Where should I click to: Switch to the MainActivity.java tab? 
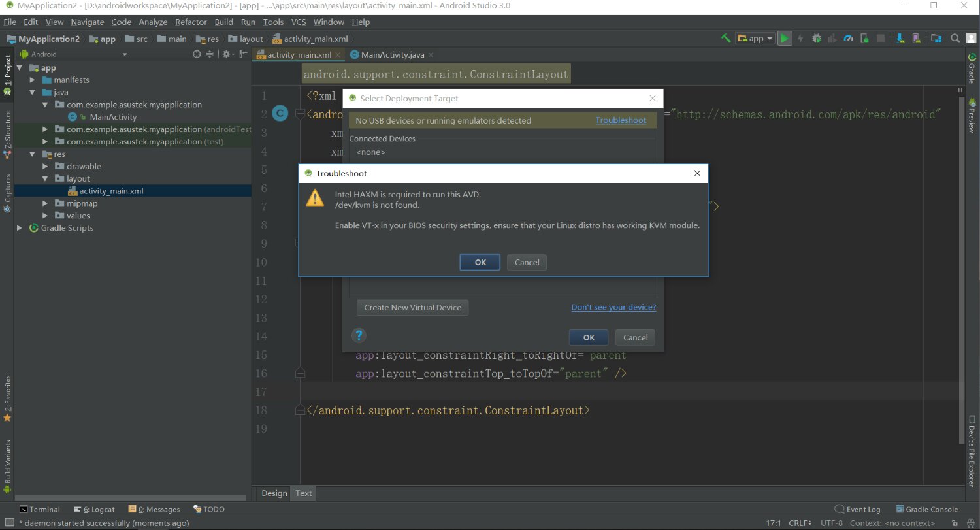[392, 55]
